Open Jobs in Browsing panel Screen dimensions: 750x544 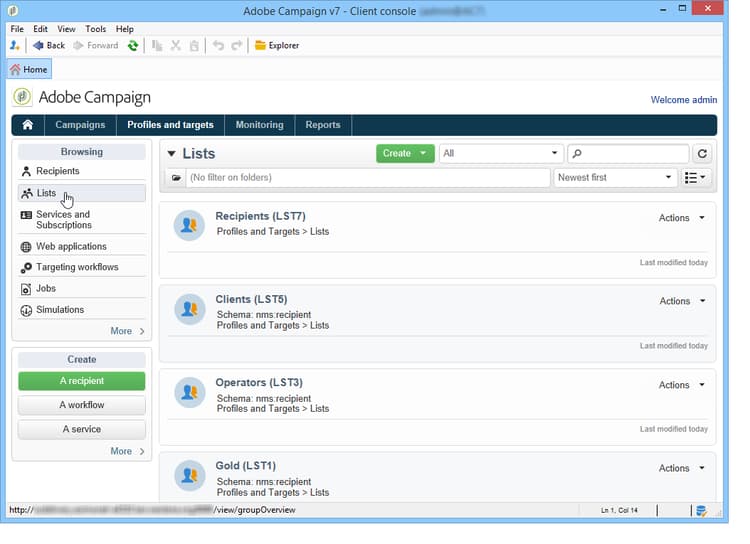click(82, 289)
